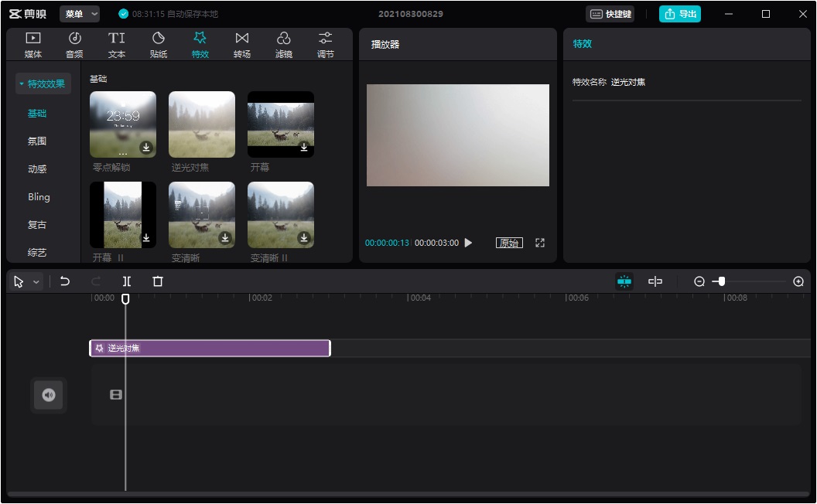Mute the main track audio
The image size is (817, 504).
[49, 395]
